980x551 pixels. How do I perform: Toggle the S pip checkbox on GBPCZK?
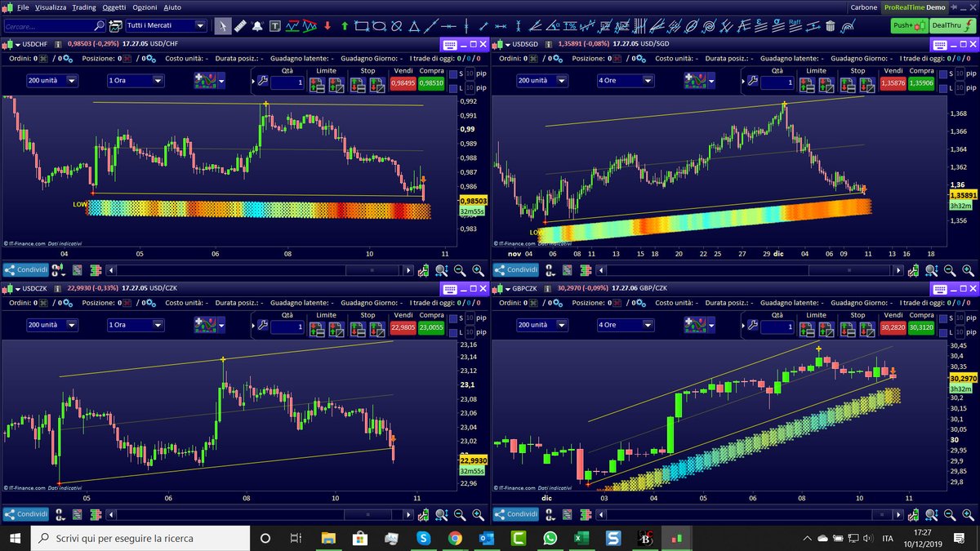tap(943, 318)
